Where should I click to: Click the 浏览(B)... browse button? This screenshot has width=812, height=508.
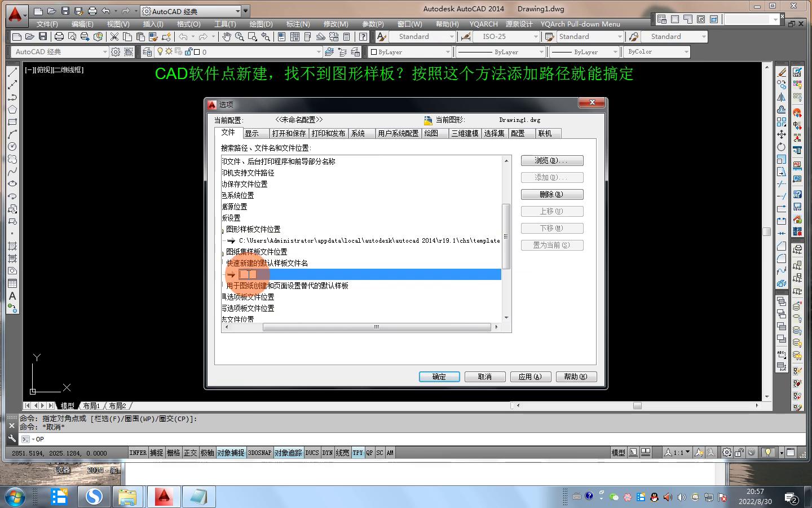[x=551, y=161]
